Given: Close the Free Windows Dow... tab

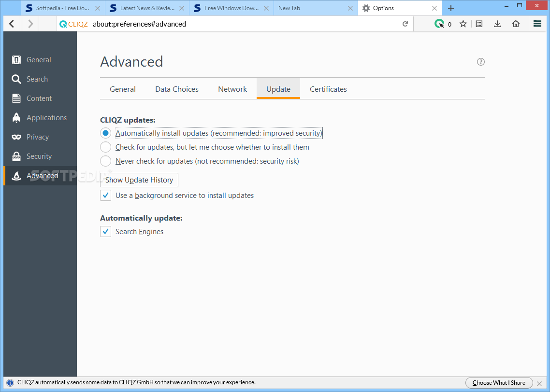Looking at the screenshot, I should [266, 8].
